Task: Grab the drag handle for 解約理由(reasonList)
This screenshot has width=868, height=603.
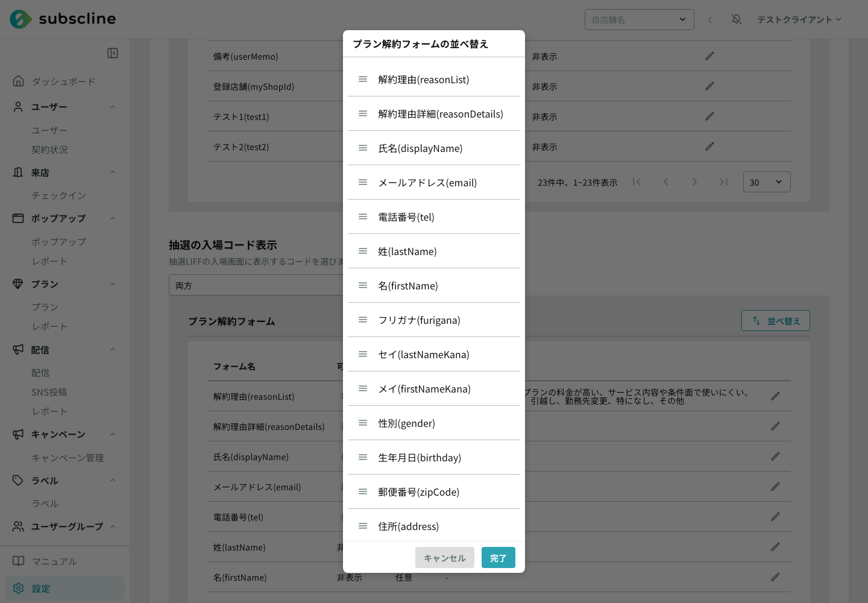Action: coord(363,79)
